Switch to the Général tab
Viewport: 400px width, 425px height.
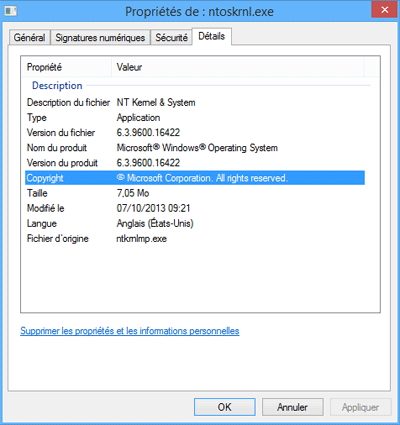click(x=29, y=37)
